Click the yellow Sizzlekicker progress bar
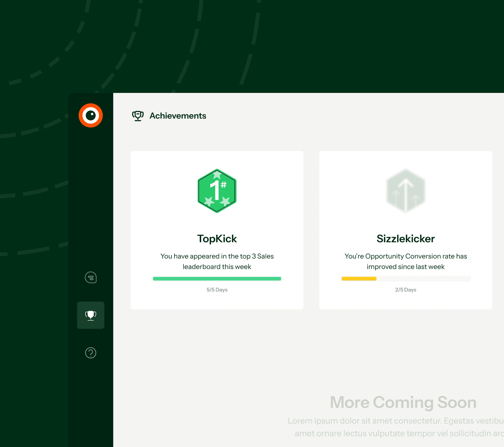Screen dimensions: 504x447 pos(359,278)
